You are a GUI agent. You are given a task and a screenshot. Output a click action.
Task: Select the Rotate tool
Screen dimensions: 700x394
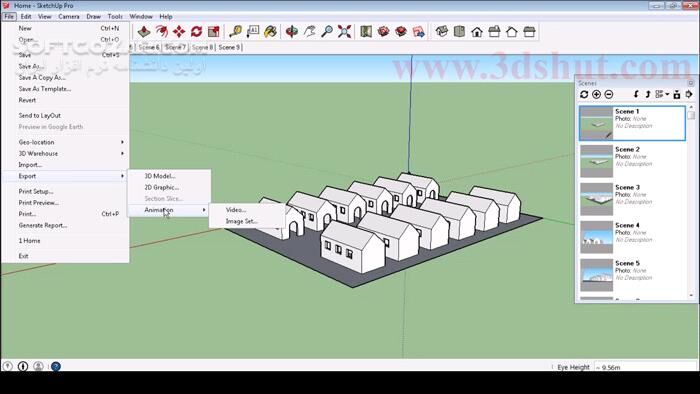coord(196,31)
